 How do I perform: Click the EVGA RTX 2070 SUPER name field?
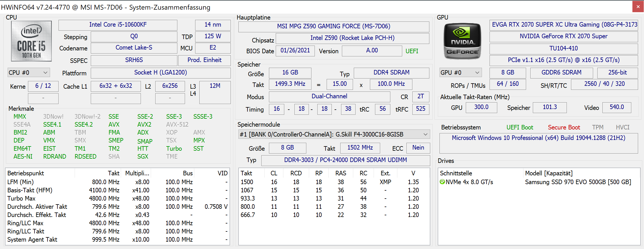564,25
